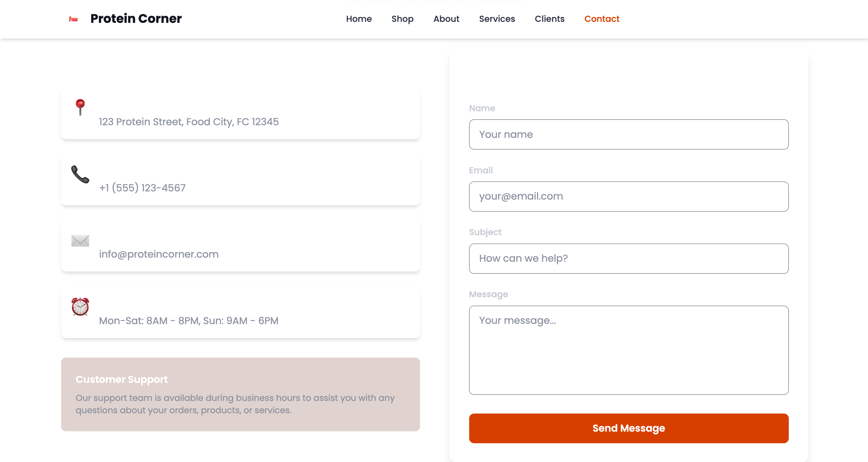868x462 pixels.
Task: Navigate to Services in the navbar
Action: (497, 19)
